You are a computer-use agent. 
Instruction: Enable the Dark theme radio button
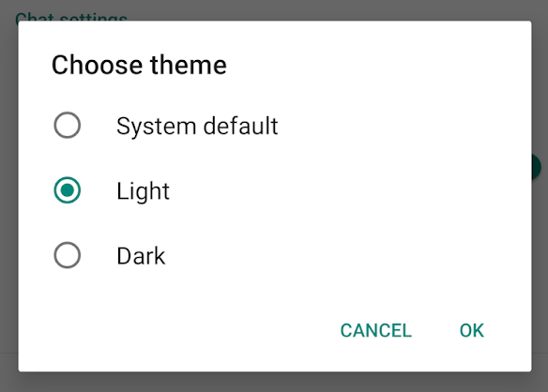click(x=68, y=255)
